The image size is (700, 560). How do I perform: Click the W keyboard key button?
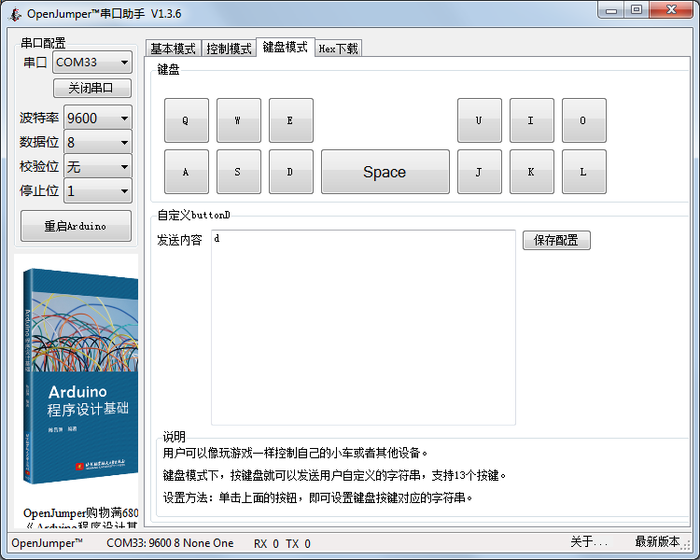click(238, 121)
